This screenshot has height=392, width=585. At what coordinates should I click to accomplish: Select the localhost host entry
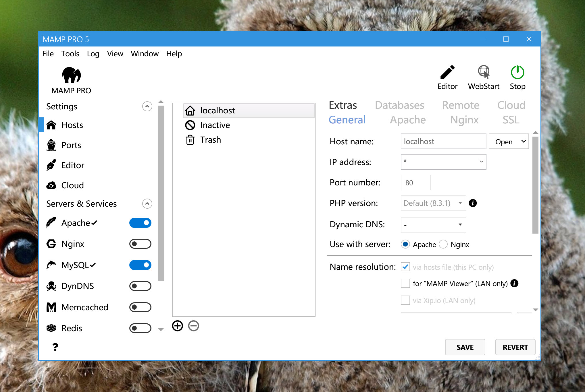(249, 110)
